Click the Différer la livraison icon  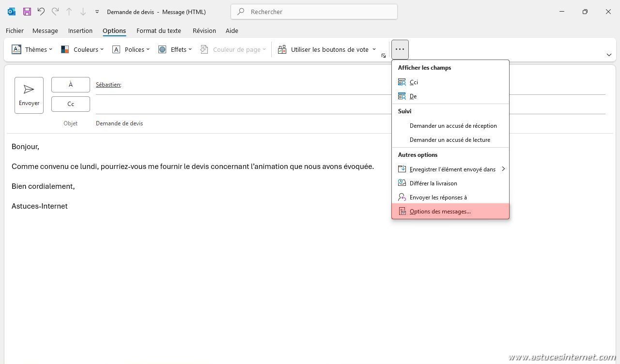pos(402,183)
